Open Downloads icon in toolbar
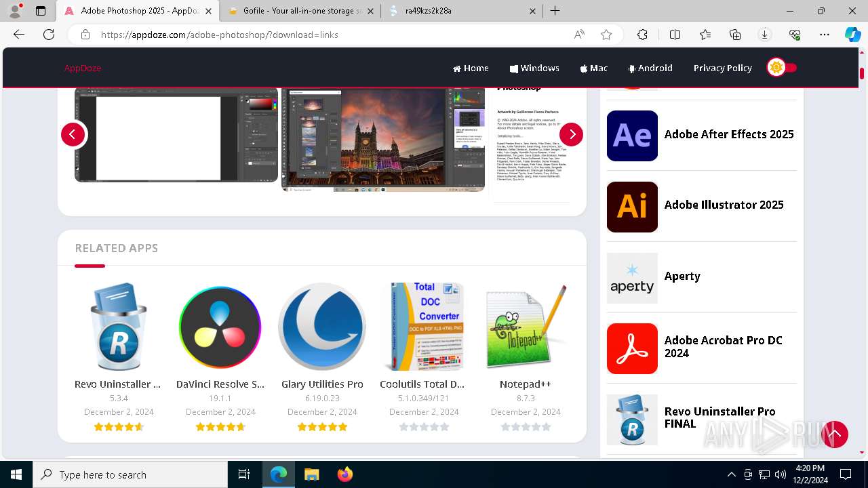Viewport: 868px width, 488px height. [765, 35]
